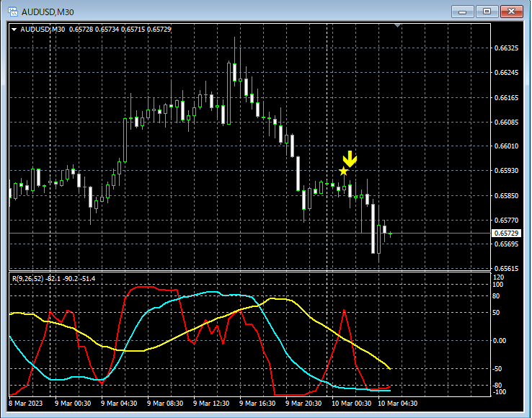
Task: Click the AUDUSD,M30 title text
Action: [x=48, y=12]
